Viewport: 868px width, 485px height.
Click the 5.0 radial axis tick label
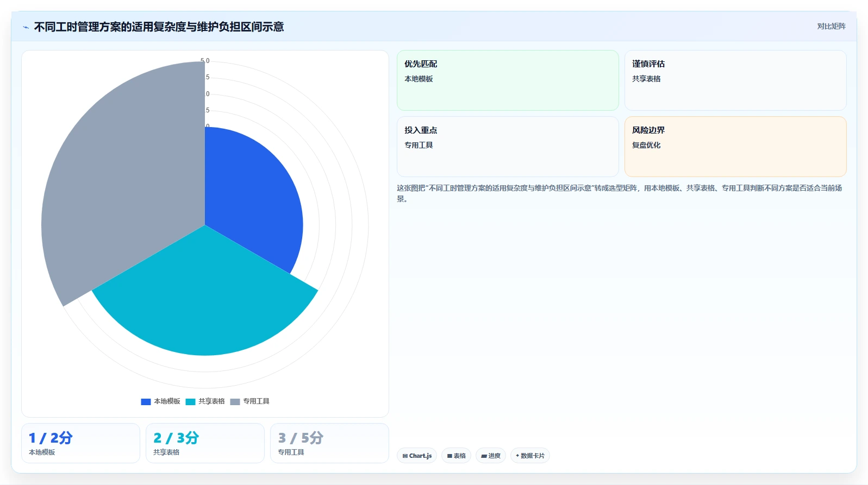click(x=205, y=61)
